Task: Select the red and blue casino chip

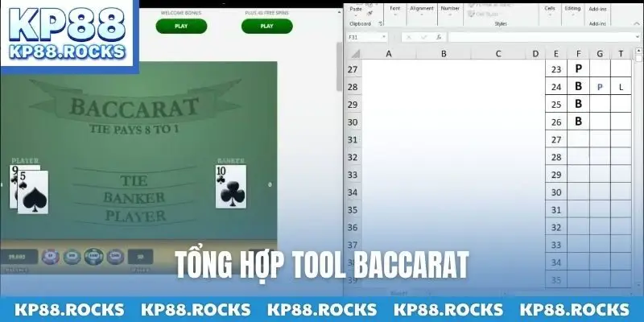Action: [51, 257]
